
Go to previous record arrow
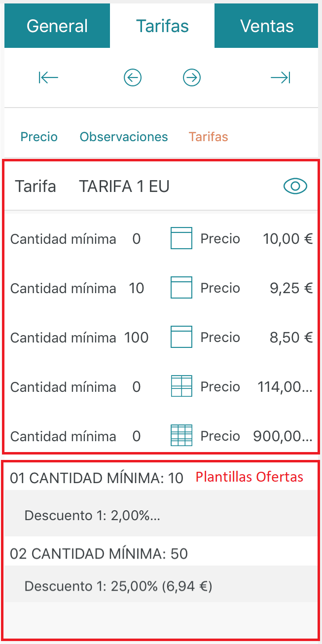[x=133, y=77]
